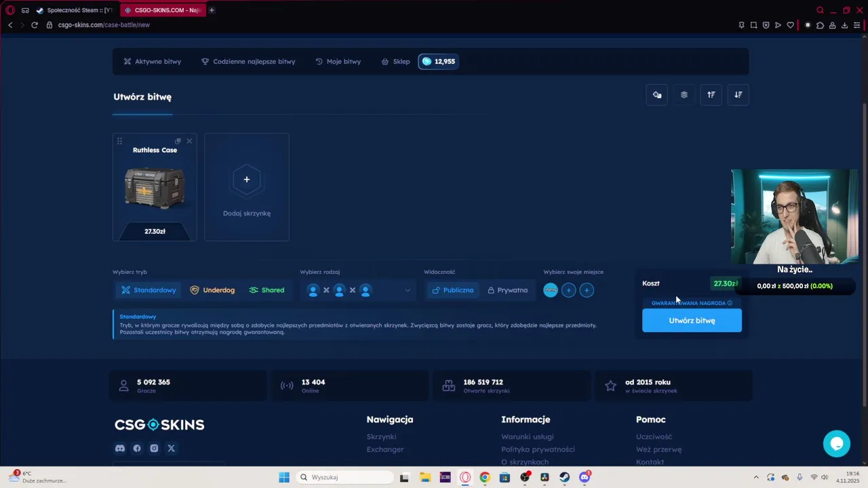
Task: Open the Facebook footer link
Action: point(137,448)
